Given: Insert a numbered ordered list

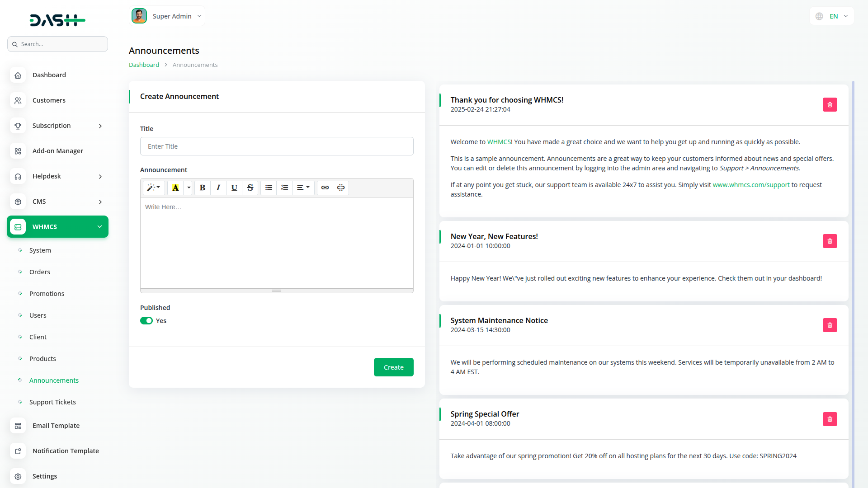Looking at the screenshot, I should (284, 188).
